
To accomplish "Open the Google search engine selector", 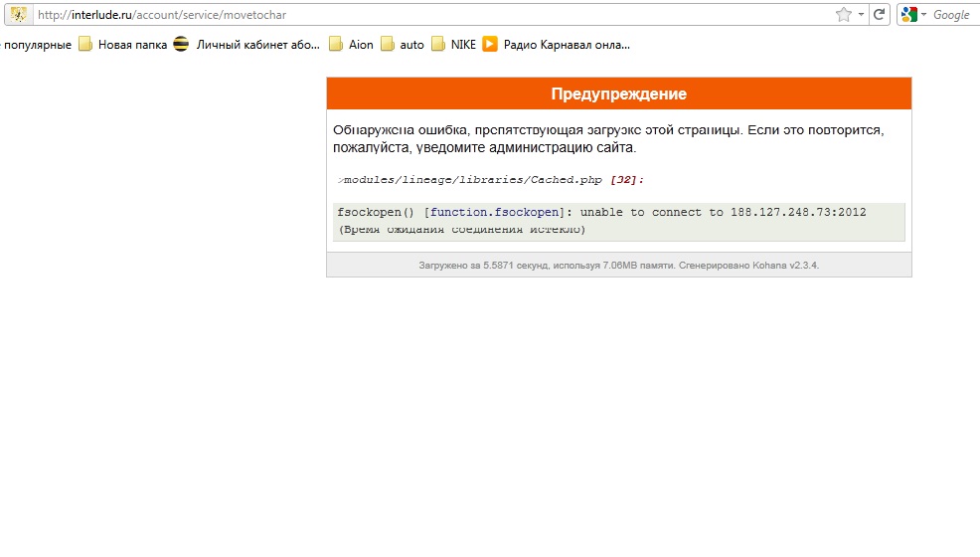I will (913, 14).
